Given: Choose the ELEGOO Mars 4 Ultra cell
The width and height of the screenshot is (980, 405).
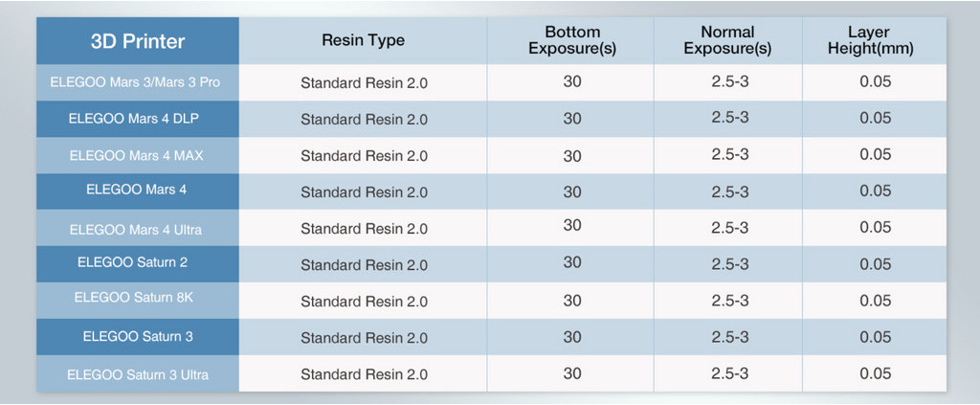Looking at the screenshot, I should 138,230.
